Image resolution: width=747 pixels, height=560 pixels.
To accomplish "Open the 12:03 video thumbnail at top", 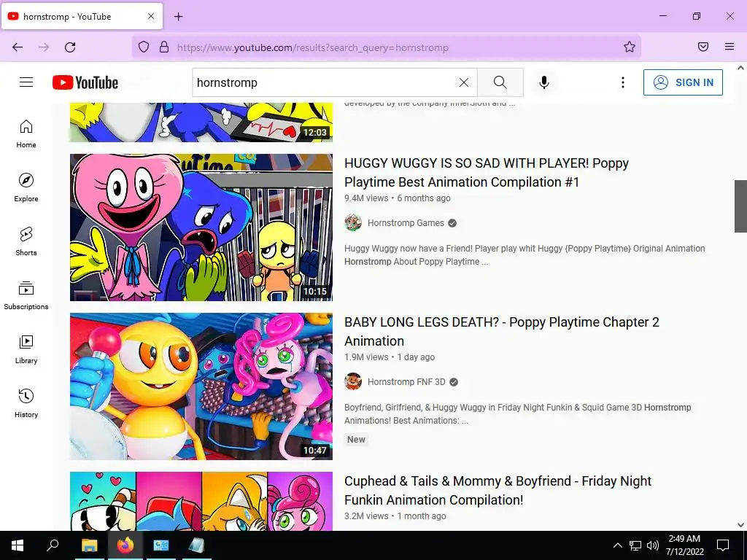I will click(x=201, y=122).
